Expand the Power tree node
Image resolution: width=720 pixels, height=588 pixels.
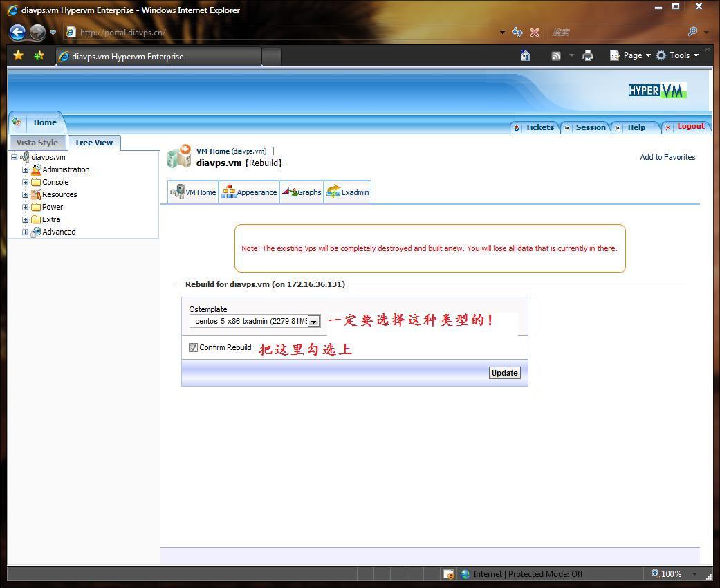pyautogui.click(x=26, y=207)
